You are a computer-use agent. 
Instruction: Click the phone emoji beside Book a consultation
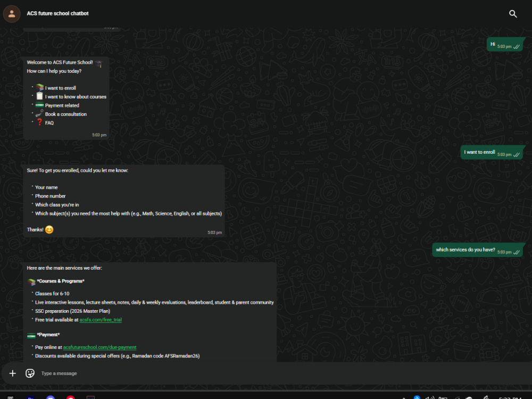[x=40, y=113]
